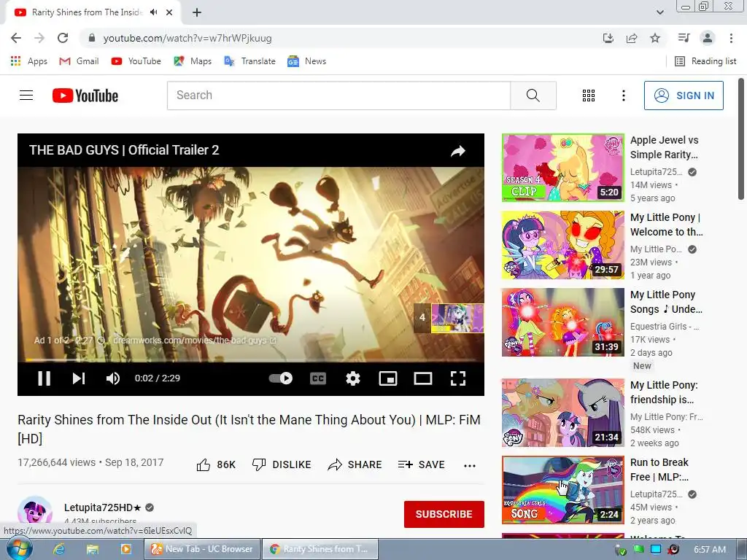Switch to theater mode
The width and height of the screenshot is (747, 560).
423,378
